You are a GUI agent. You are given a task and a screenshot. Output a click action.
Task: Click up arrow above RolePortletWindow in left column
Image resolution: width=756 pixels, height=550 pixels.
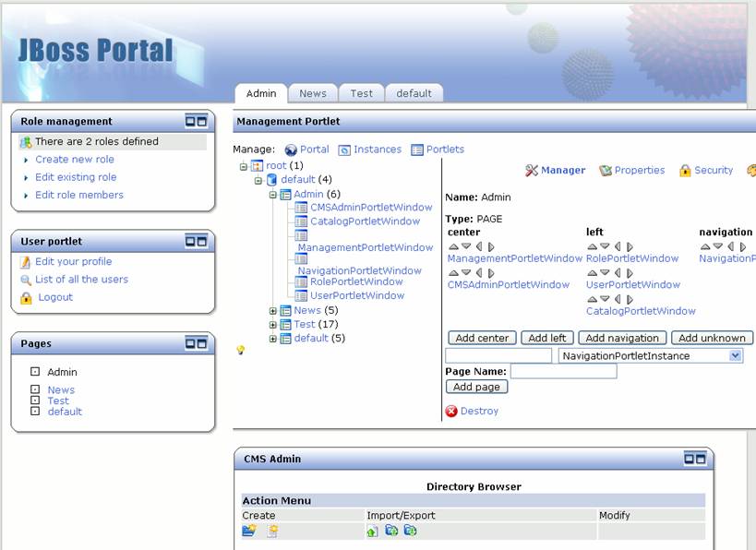592,246
